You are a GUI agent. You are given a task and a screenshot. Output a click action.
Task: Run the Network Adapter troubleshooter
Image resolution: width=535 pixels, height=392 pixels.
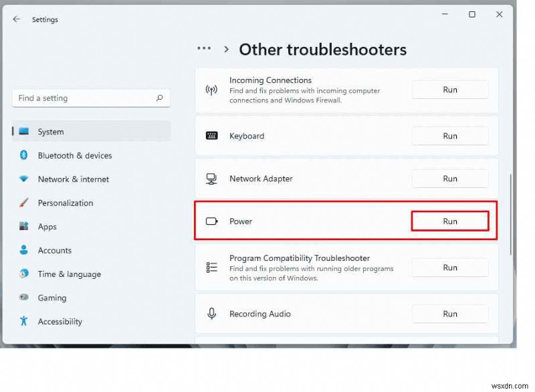(449, 179)
